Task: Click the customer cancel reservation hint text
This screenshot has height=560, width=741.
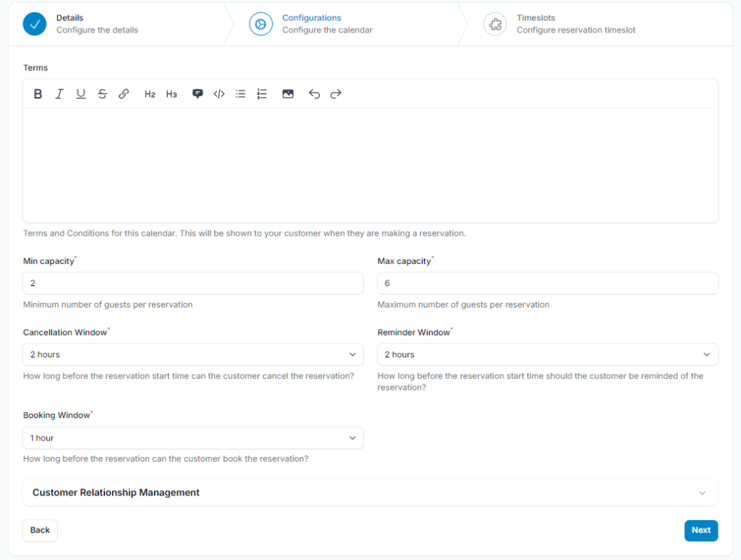Action: pos(189,376)
